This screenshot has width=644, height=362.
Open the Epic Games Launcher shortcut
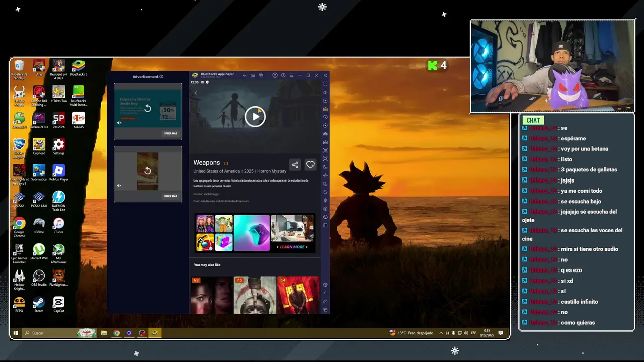[19, 254]
